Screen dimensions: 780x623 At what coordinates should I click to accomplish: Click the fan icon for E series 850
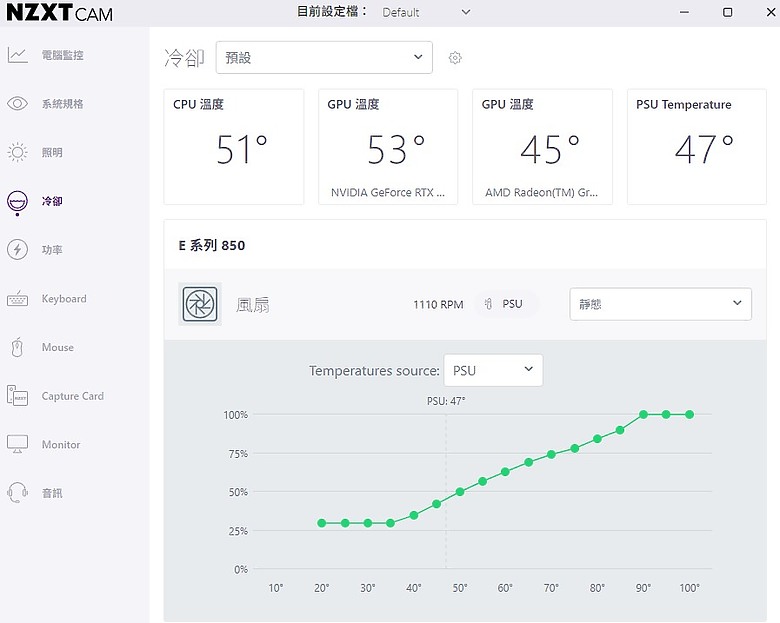click(x=200, y=304)
